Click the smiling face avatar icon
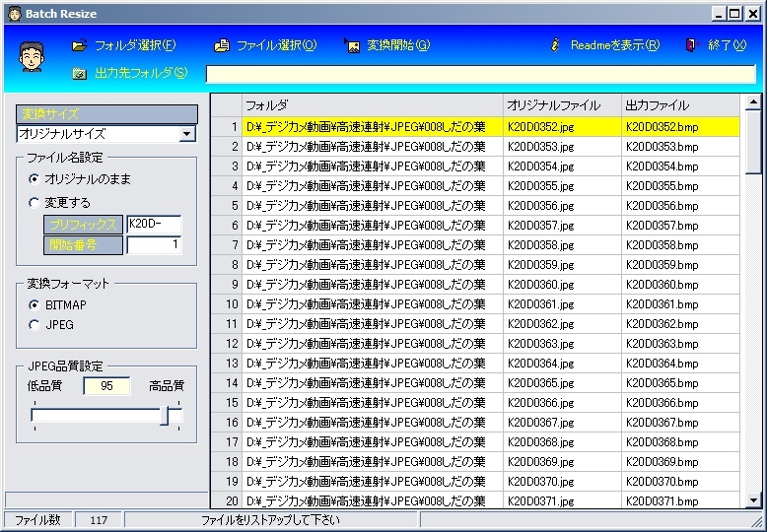 tap(32, 57)
